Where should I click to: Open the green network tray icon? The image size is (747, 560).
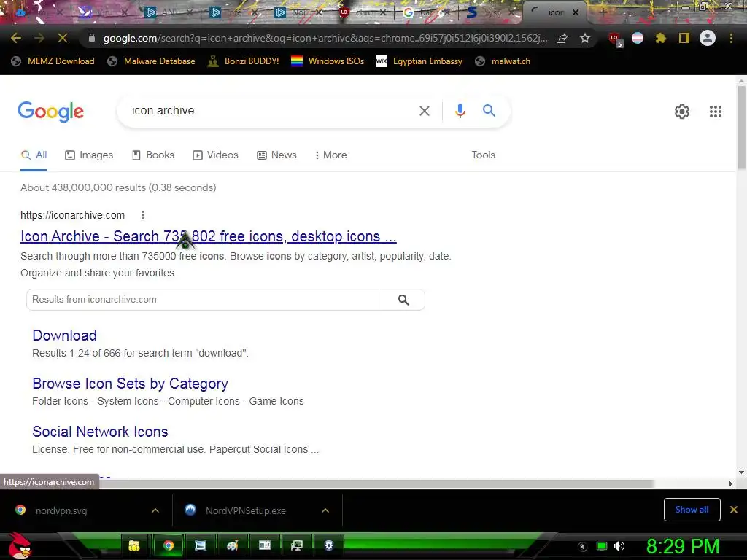coord(602,546)
